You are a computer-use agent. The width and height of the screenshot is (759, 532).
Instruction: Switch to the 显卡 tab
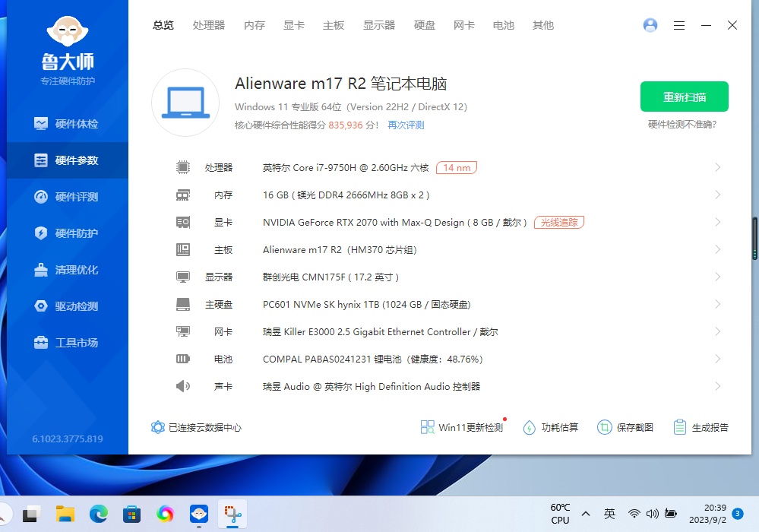pos(294,25)
